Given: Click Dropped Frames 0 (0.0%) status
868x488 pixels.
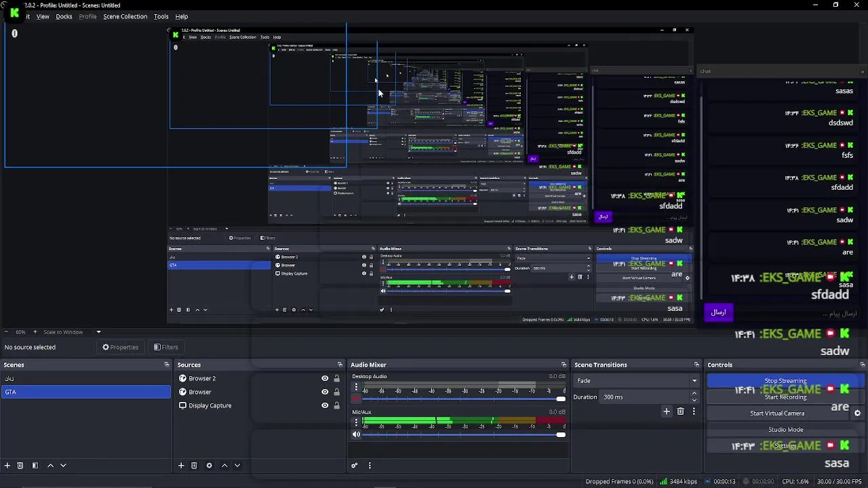Looking at the screenshot, I should tap(619, 481).
